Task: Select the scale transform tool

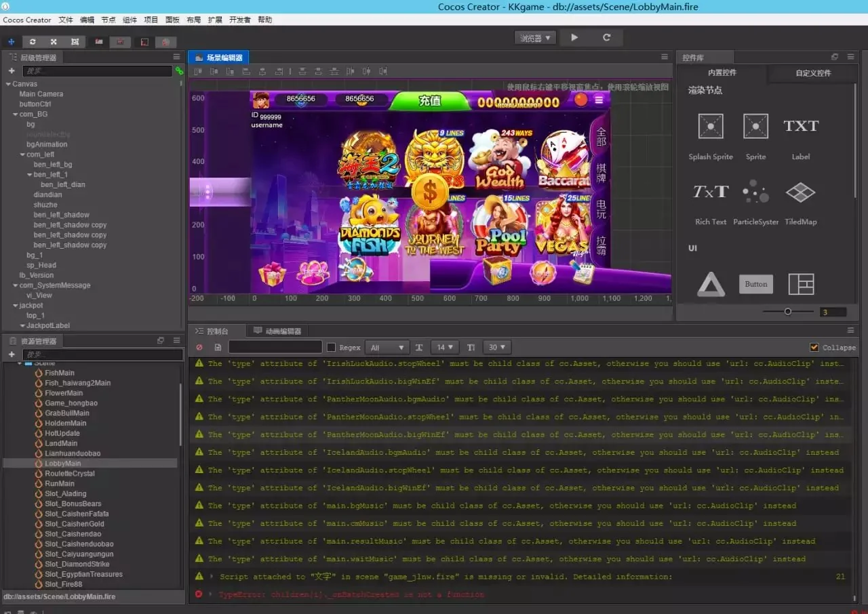Action: click(54, 42)
